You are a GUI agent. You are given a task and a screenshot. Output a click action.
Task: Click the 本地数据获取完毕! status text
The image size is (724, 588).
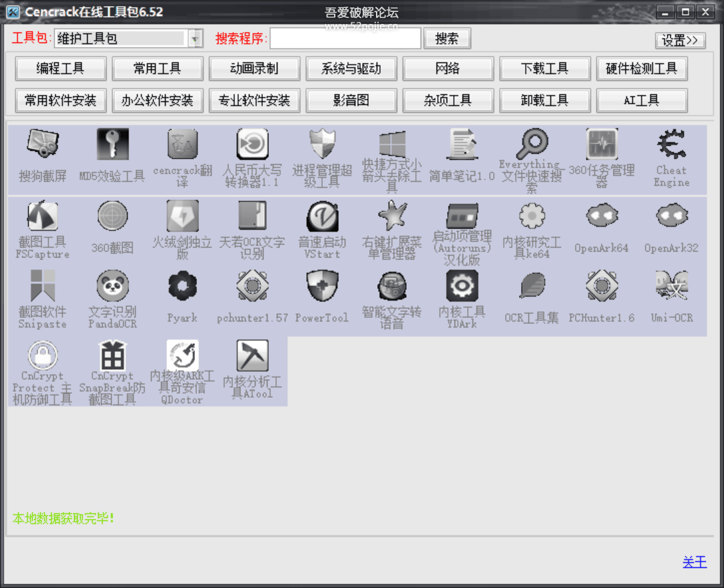pyautogui.click(x=63, y=518)
